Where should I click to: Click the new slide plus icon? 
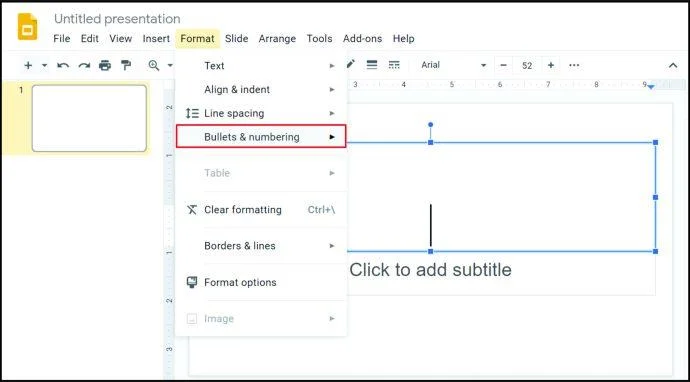(28, 66)
